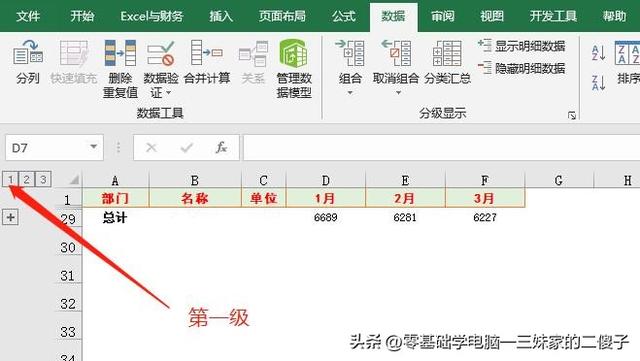
Task: Click the formula bar cancel X icon
Action: (151, 147)
